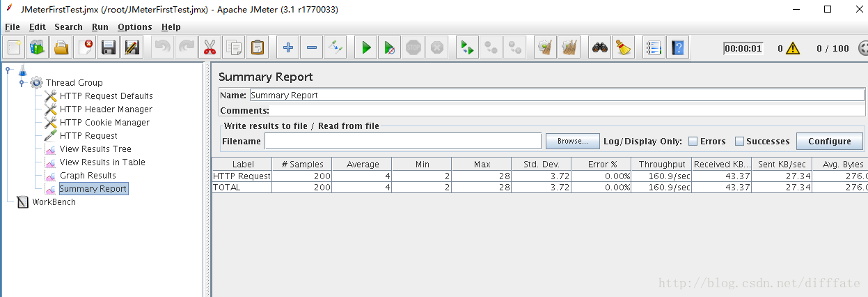Click the Open file folder icon
This screenshot has height=297, width=868.
(61, 47)
